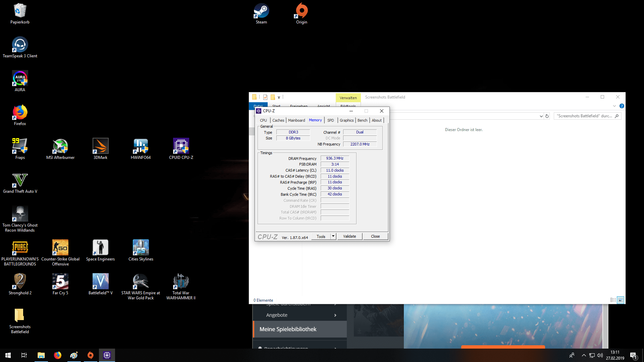This screenshot has width=644, height=362.
Task: Launch Firefox from the desktop
Action: point(20,115)
